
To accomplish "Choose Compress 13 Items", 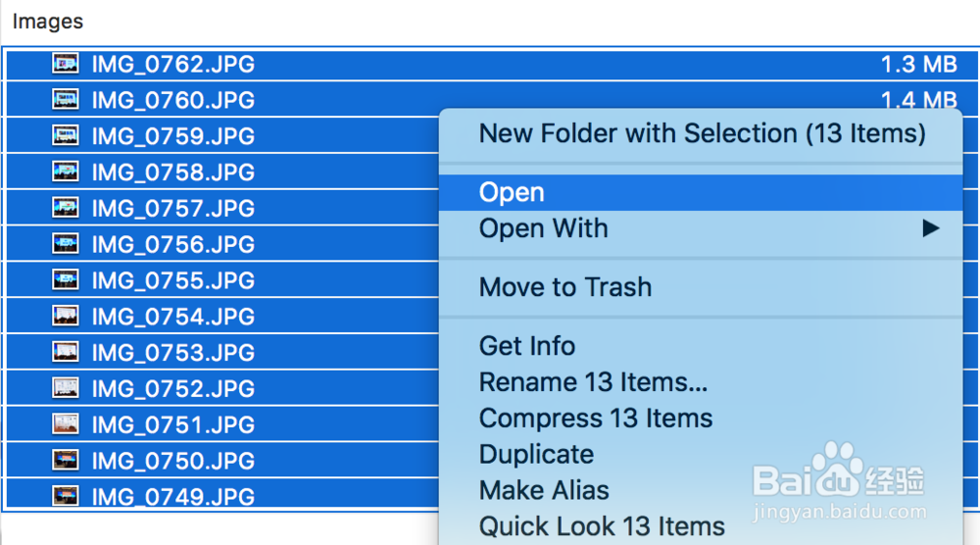I will pos(596,419).
